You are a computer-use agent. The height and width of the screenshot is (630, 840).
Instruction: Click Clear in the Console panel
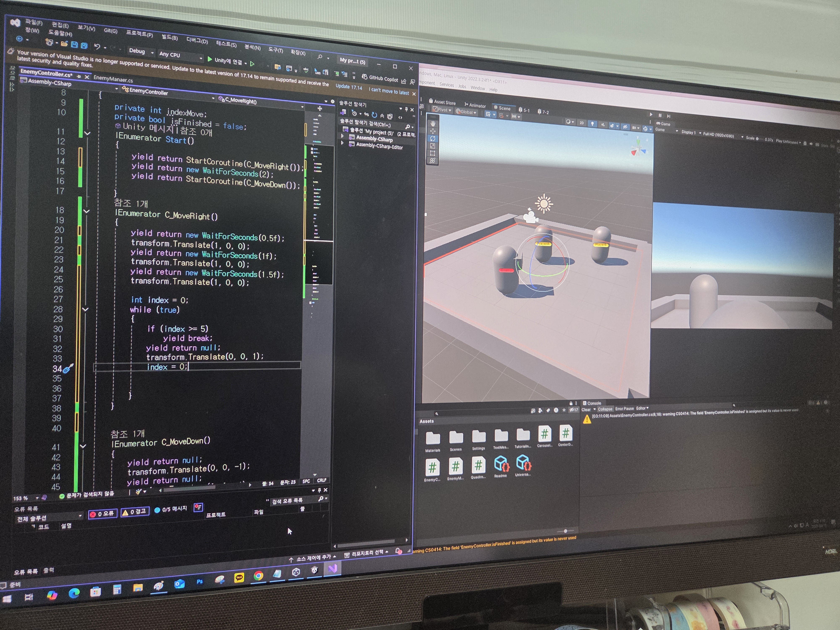coord(586,409)
